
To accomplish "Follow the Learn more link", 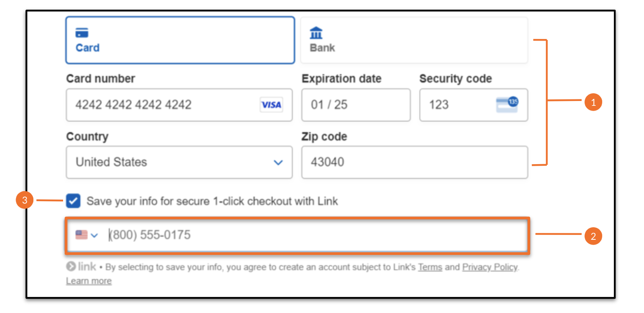I will 89,281.
